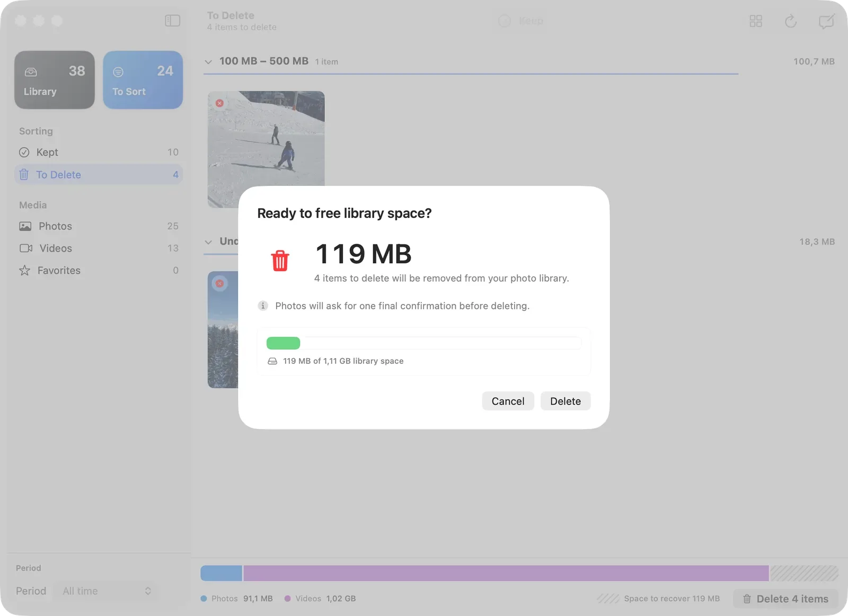
Task: Click the Library inbox tray icon
Action: pos(31,72)
